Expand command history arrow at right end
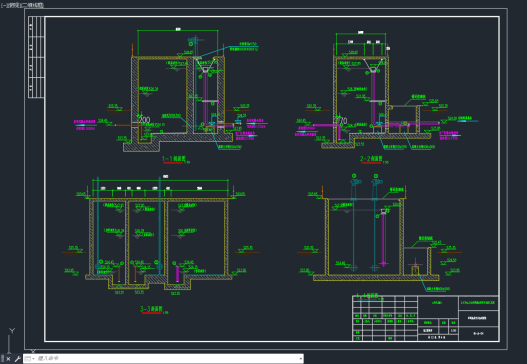The width and height of the screenshot is (527, 364). tap(300, 359)
